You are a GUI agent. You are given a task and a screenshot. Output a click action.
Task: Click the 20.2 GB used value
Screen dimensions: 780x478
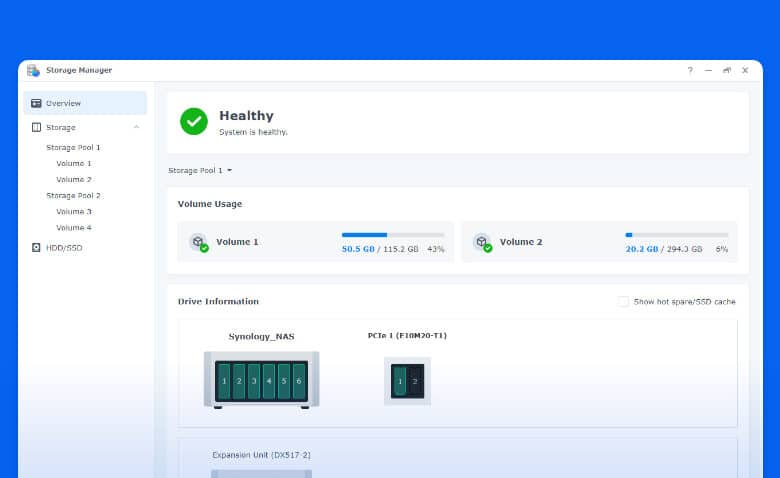click(x=642, y=249)
